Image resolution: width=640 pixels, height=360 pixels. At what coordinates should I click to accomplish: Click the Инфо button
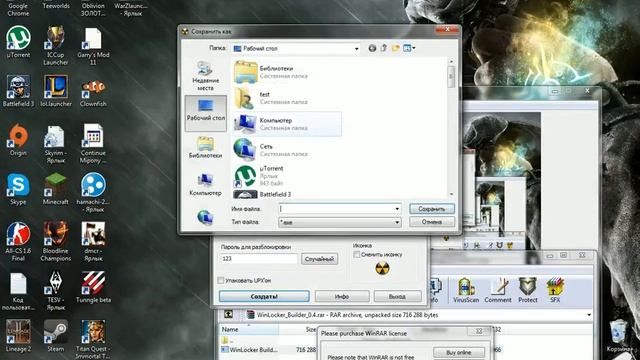(x=342, y=296)
